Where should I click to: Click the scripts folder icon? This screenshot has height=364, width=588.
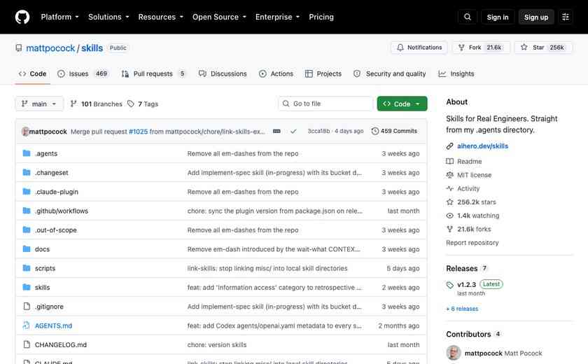point(27,268)
